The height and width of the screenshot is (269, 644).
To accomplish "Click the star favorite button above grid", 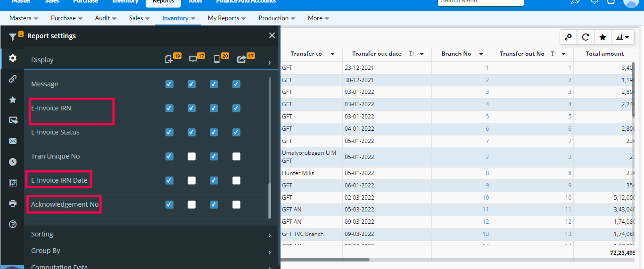I will point(603,37).
